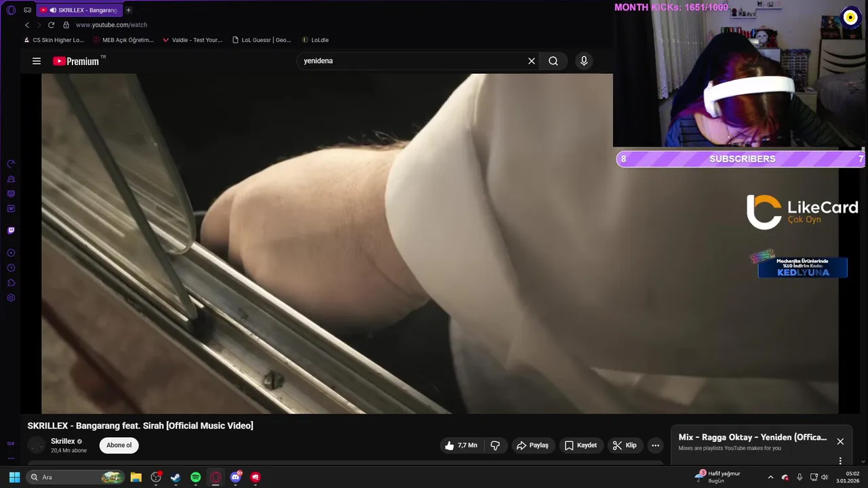Viewport: 868px width, 488px height.
Task: Open the MEB Açık Öğretim bookmark
Action: [123, 40]
